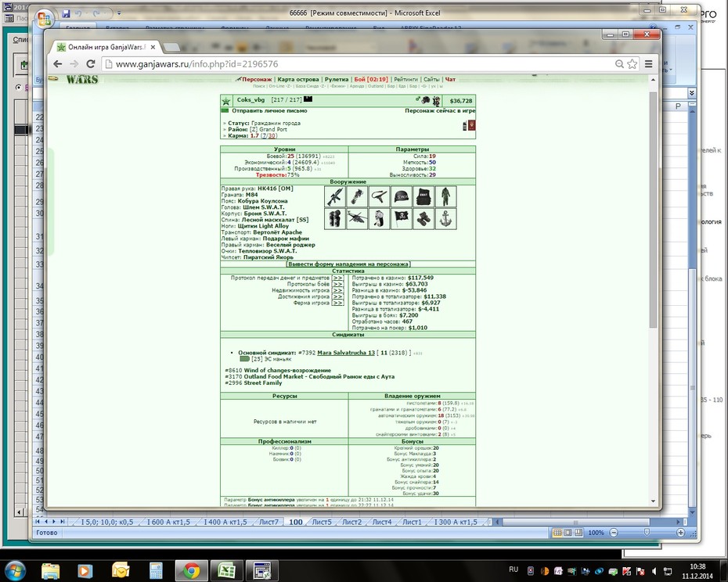Switch to Excel sheet tab Лист5
728x582 pixels.
[x=322, y=522]
